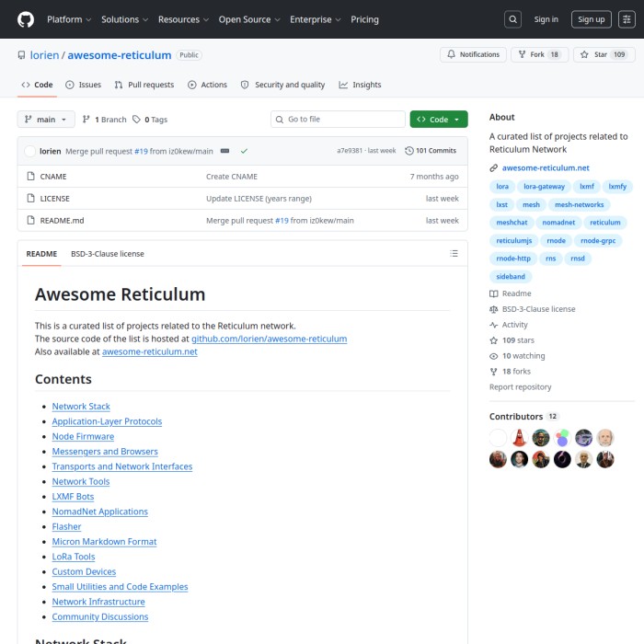Open the 0 Tags link
Viewport: 644px width, 644px height.
click(150, 120)
